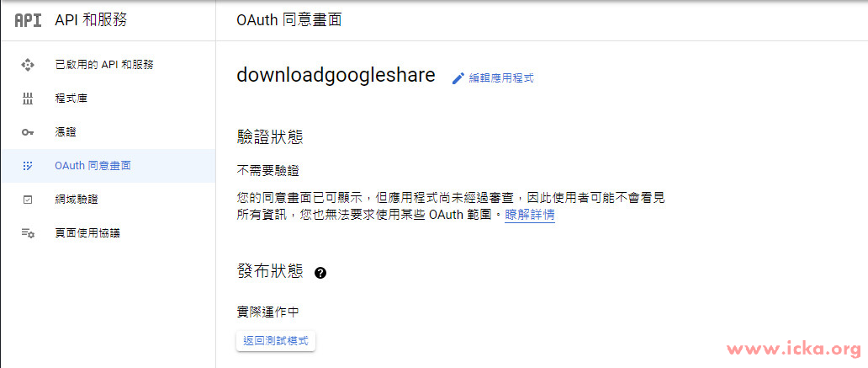Open the 程式庫 menu item
This screenshot has width=868, height=368.
(x=108, y=99)
